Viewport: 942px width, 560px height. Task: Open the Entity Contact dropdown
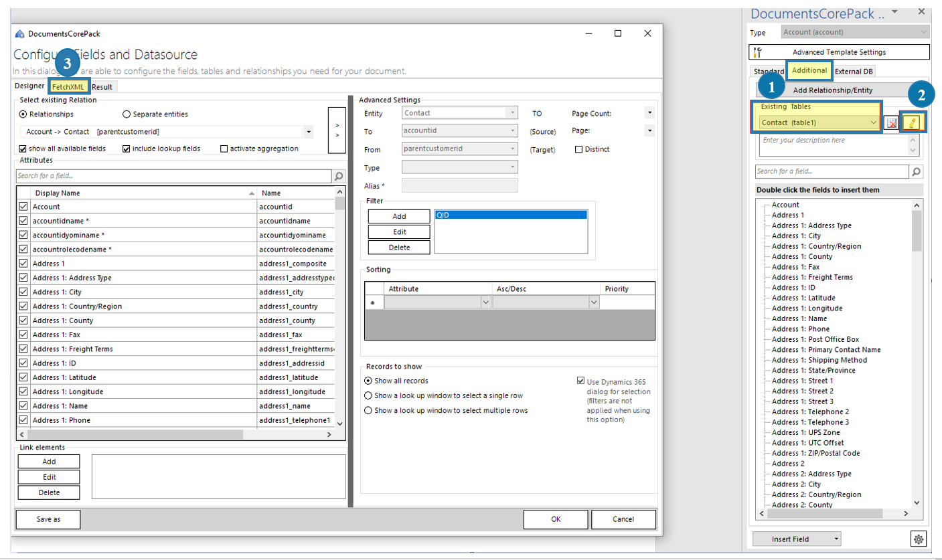point(512,113)
